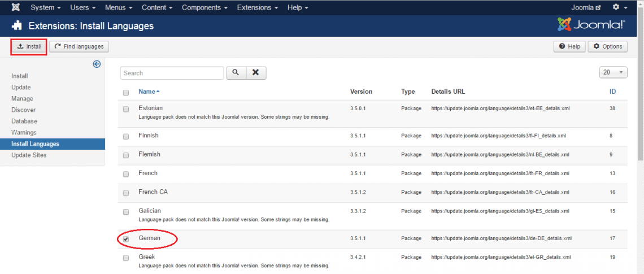Click into the Search input field
This screenshot has width=644, height=274.
coord(172,73)
